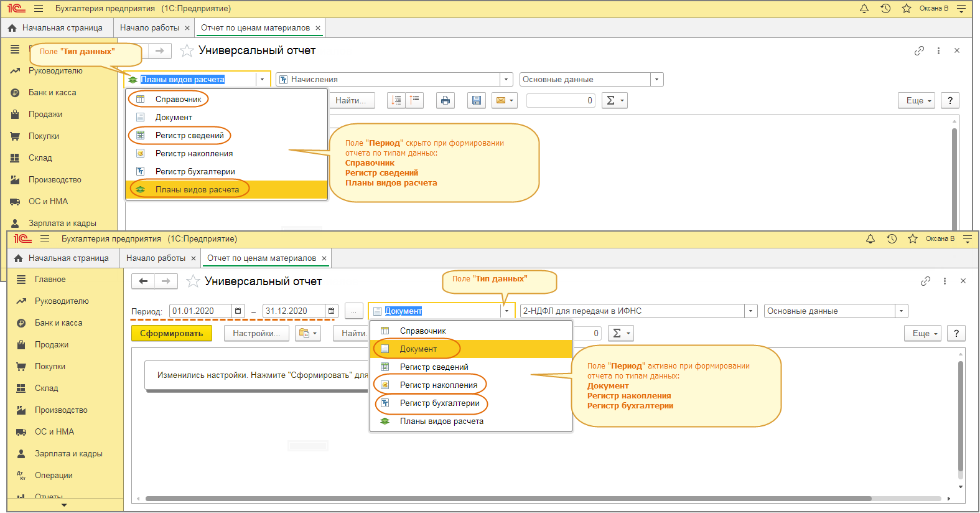Open calendar for end date 31.12.2020

pyautogui.click(x=332, y=311)
